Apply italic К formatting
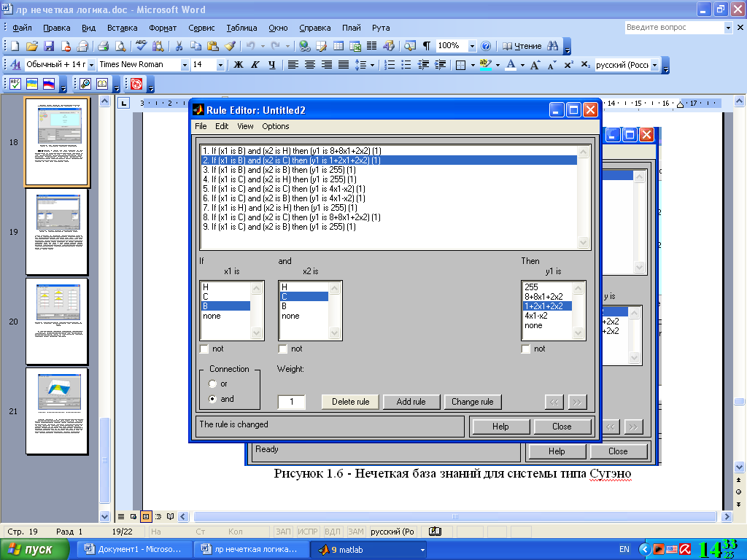747x560 pixels. tap(255, 65)
